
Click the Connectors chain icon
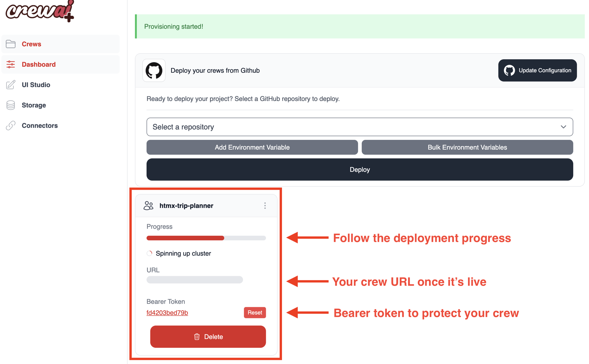click(11, 125)
